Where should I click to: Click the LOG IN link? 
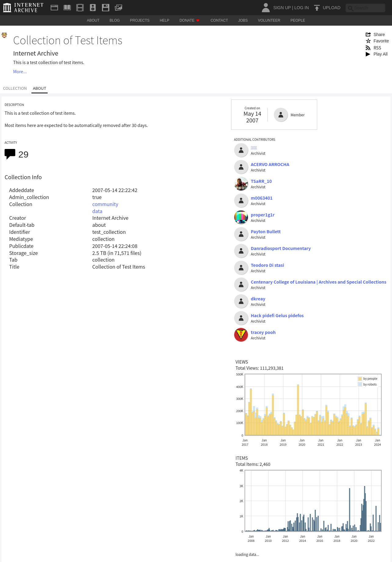302,8
